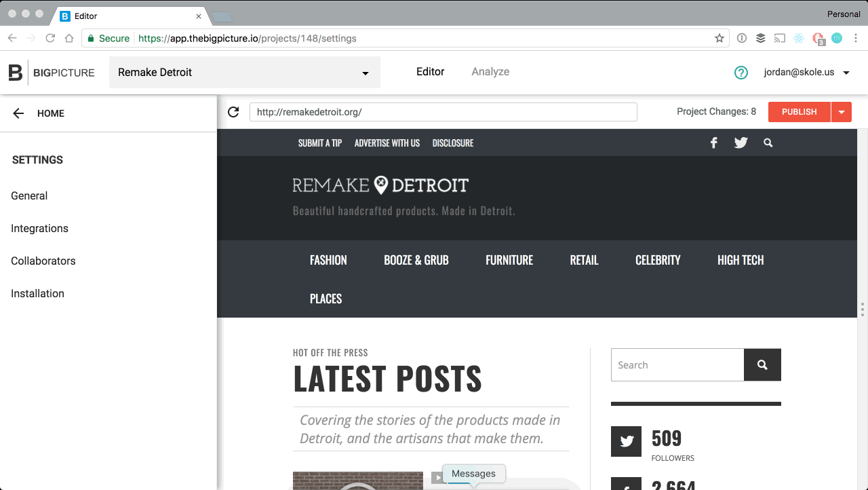Viewport: 868px width, 490px height.
Task: Switch to the Editor tab
Action: click(x=431, y=72)
